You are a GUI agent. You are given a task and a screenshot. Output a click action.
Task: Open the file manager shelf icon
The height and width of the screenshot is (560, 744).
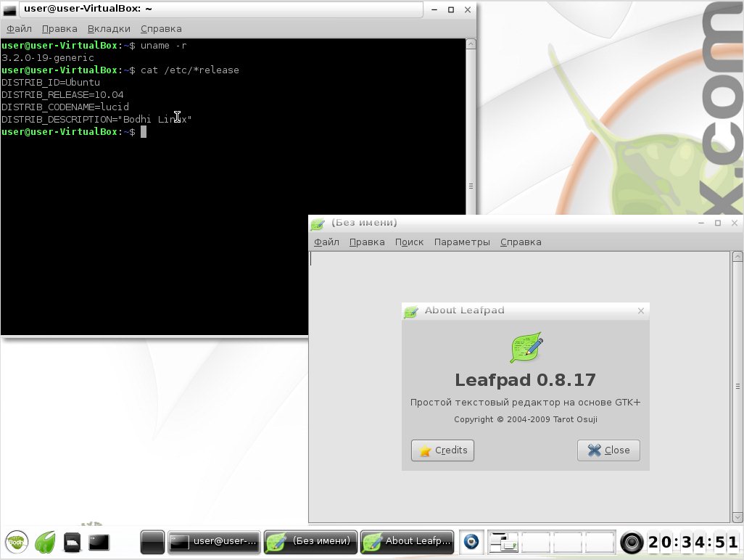[72, 542]
